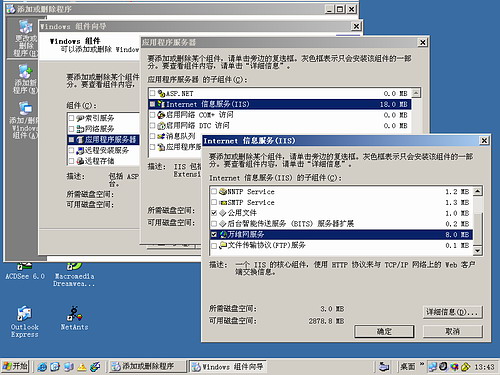Viewport: 500px width, 375px height.
Task: Click the IIS subcomponent list scroll-up arrow
Action: click(478, 191)
